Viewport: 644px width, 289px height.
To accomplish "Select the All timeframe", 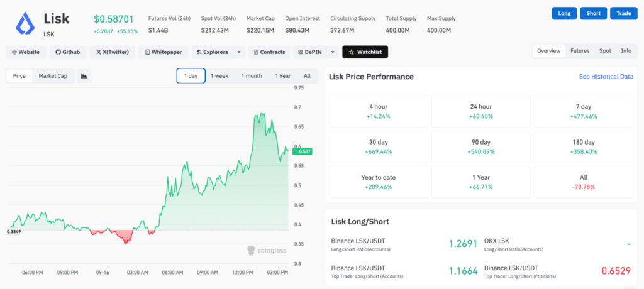I will (x=307, y=76).
